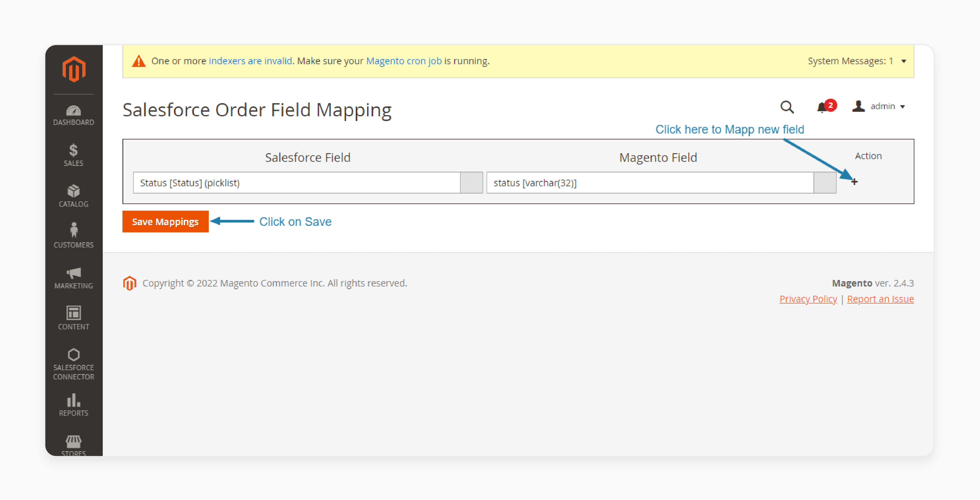Screen dimensions: 980x500
Task: Open the notifications bell icon
Action: tap(822, 107)
